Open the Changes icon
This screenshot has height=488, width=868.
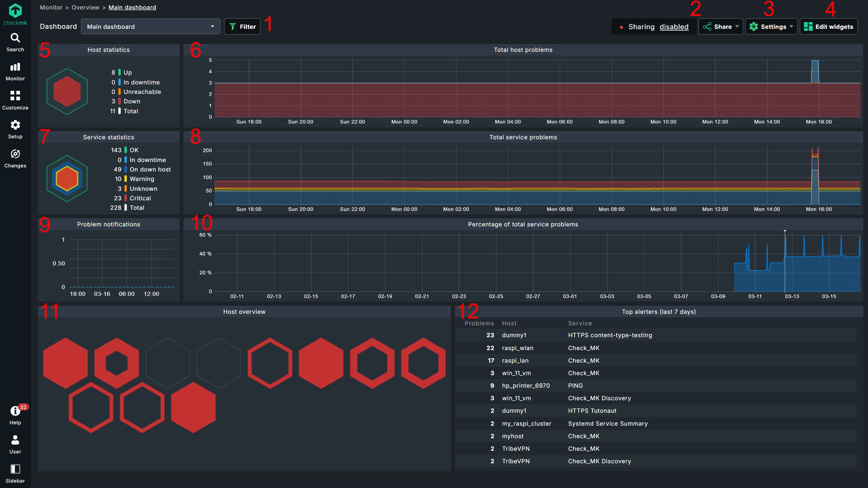15,154
